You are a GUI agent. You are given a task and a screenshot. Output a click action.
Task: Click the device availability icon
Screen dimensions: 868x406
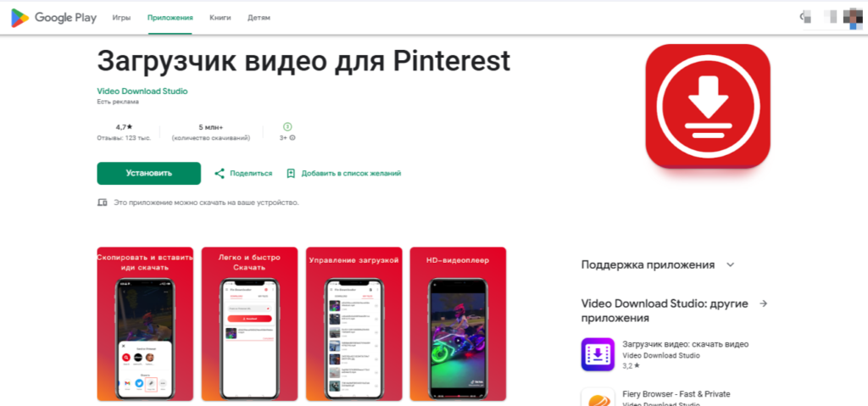point(102,203)
